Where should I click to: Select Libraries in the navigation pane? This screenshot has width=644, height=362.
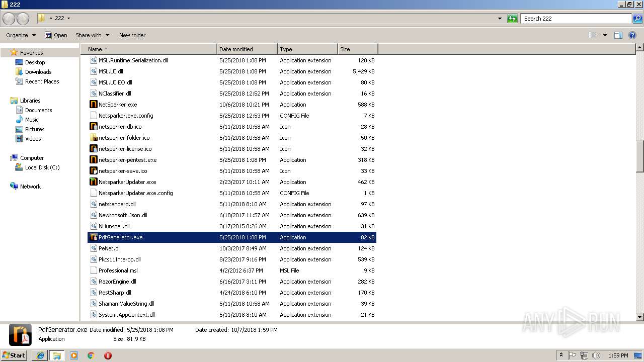[x=30, y=101]
